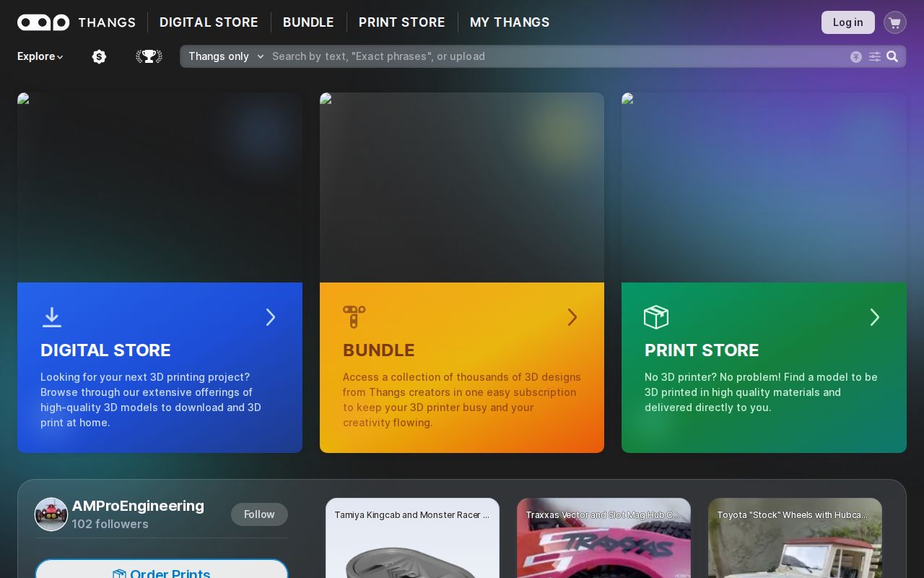Click the Bundle card chevron arrow
Viewport: 924px width, 578px height.
572,317
